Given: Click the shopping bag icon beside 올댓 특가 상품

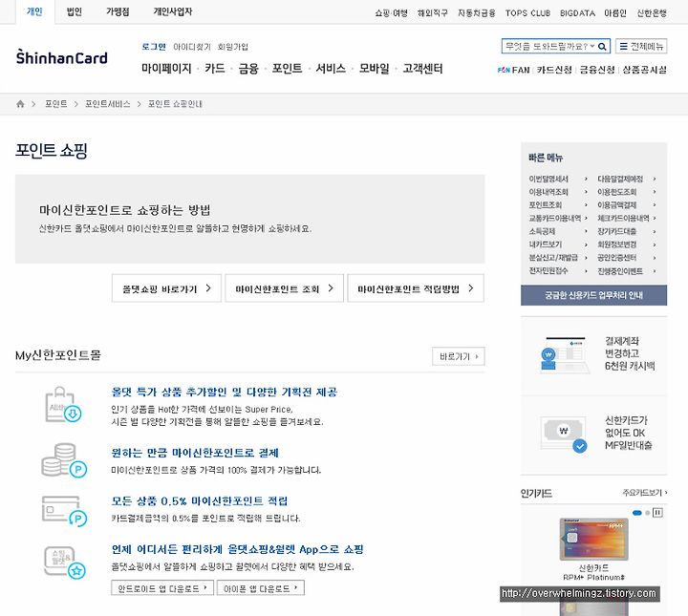Looking at the screenshot, I should (x=63, y=405).
